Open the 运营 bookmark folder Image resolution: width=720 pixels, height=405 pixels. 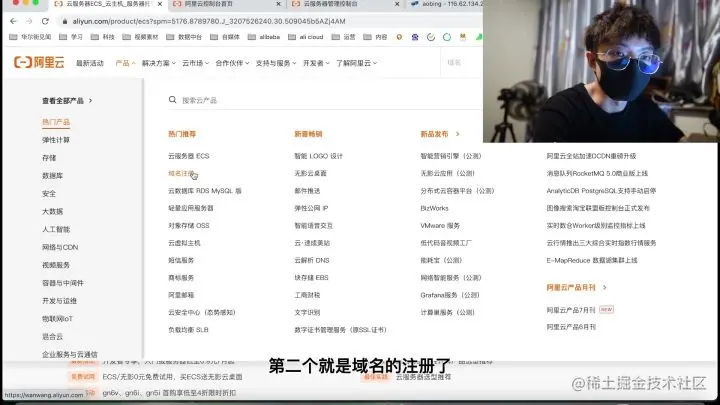coord(343,37)
